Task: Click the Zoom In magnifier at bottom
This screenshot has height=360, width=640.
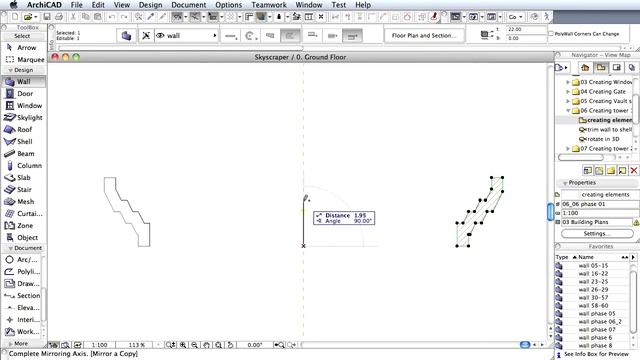Action: (x=183, y=345)
